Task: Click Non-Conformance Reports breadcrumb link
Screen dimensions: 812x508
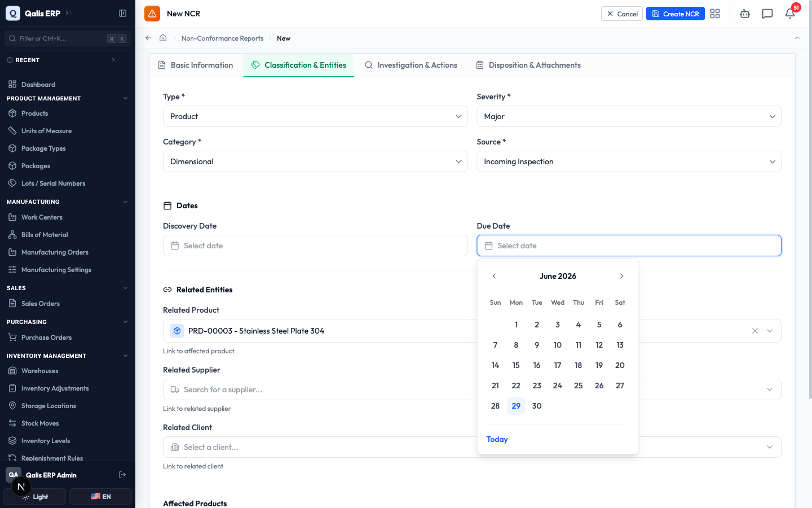Action: pos(222,38)
